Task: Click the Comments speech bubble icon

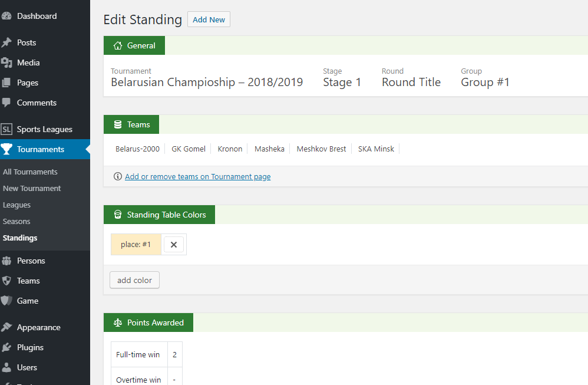Action: (x=6, y=103)
